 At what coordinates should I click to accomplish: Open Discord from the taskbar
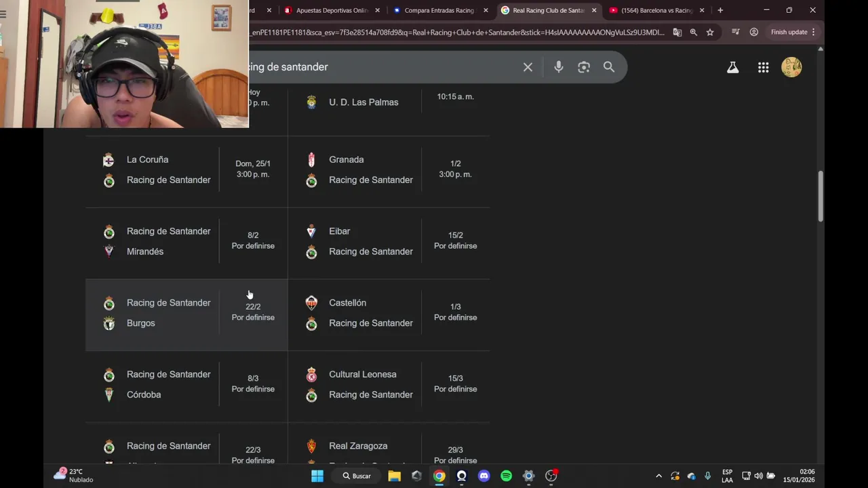coord(484,476)
